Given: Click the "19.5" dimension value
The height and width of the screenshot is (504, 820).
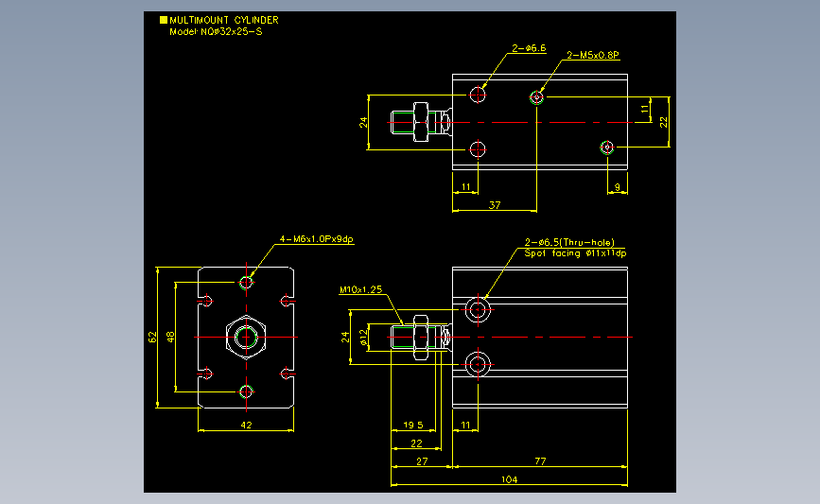Looking at the screenshot, I should point(413,426).
